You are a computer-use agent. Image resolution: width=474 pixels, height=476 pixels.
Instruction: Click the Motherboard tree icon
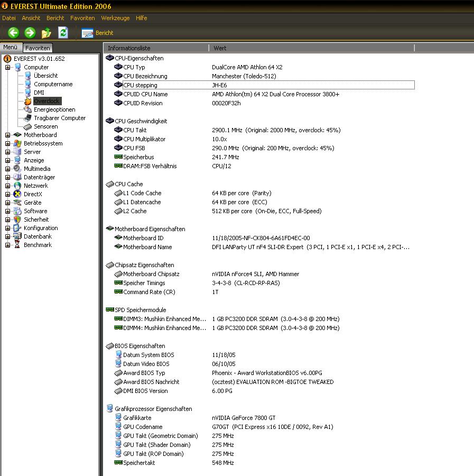coord(17,134)
